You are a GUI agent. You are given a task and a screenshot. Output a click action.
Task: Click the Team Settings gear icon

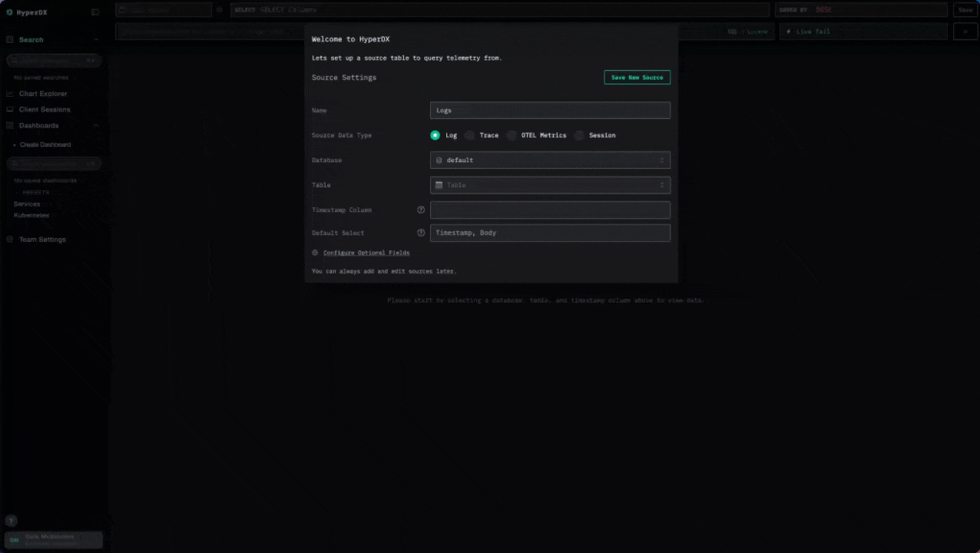click(x=11, y=240)
